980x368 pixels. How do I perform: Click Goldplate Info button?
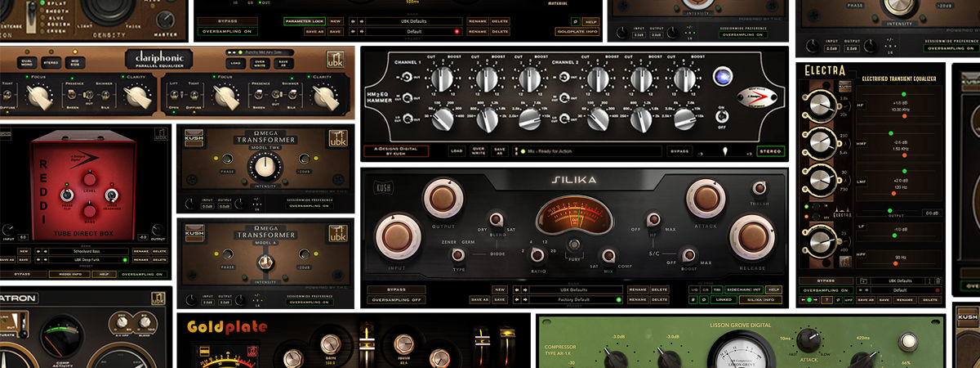(577, 31)
